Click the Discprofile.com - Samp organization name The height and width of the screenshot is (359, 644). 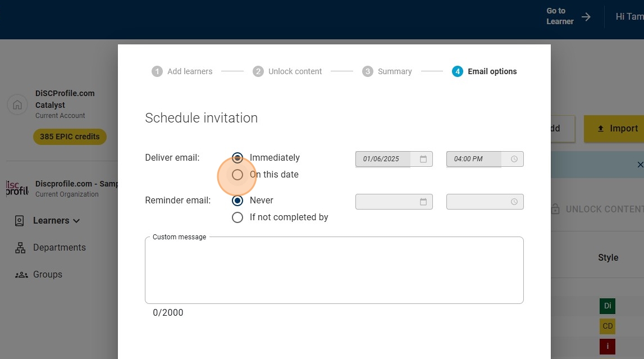tap(77, 184)
